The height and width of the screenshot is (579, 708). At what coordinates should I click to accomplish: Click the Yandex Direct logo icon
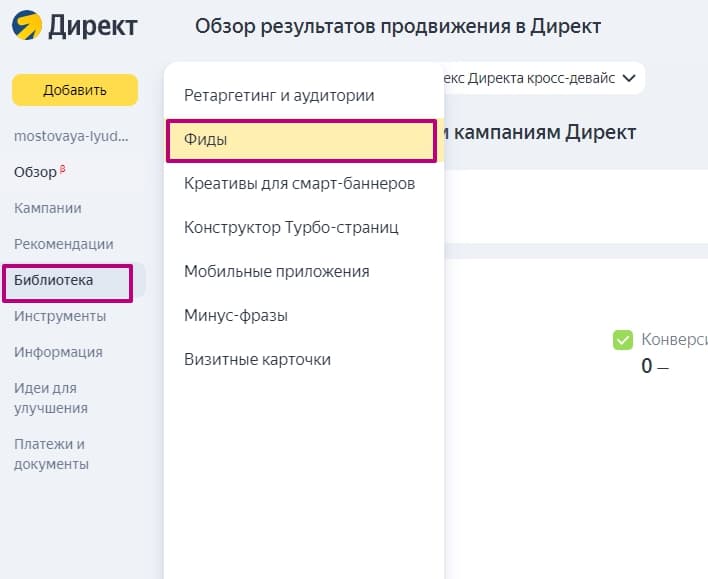(x=27, y=25)
